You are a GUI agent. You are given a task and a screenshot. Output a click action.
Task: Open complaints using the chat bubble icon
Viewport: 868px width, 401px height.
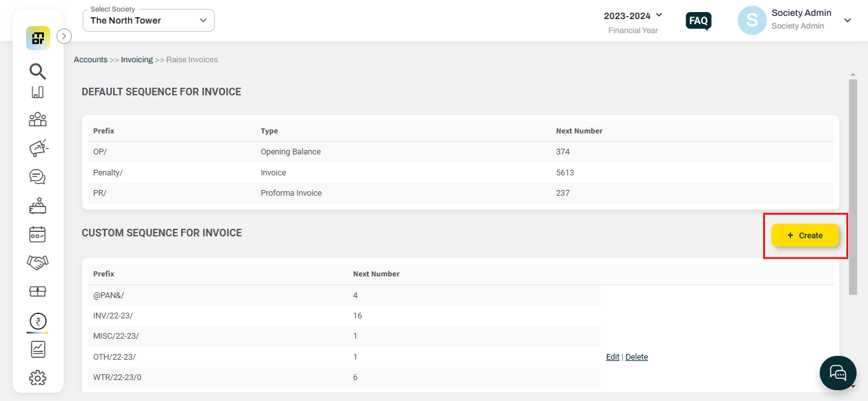tap(37, 177)
